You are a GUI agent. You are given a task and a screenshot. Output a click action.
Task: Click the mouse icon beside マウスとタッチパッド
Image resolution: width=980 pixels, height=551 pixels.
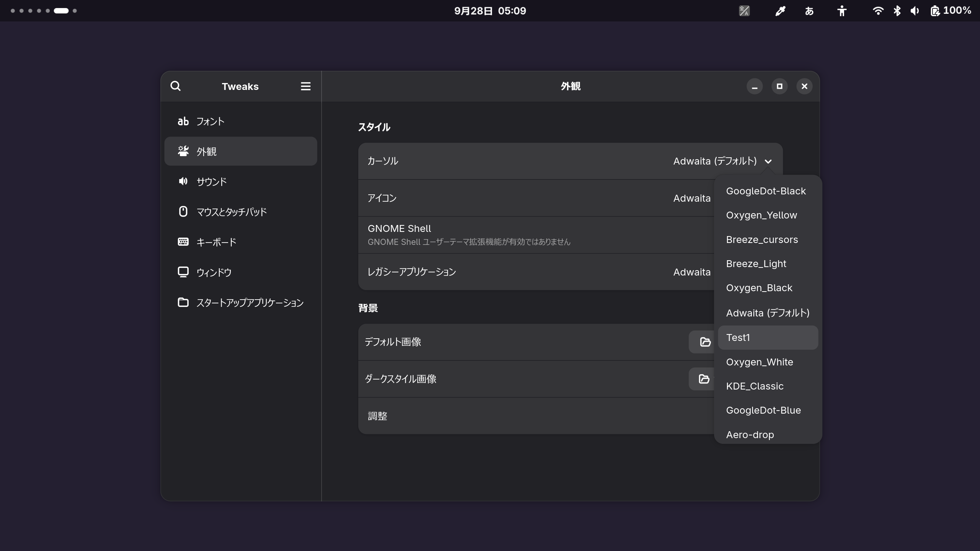[x=183, y=212]
